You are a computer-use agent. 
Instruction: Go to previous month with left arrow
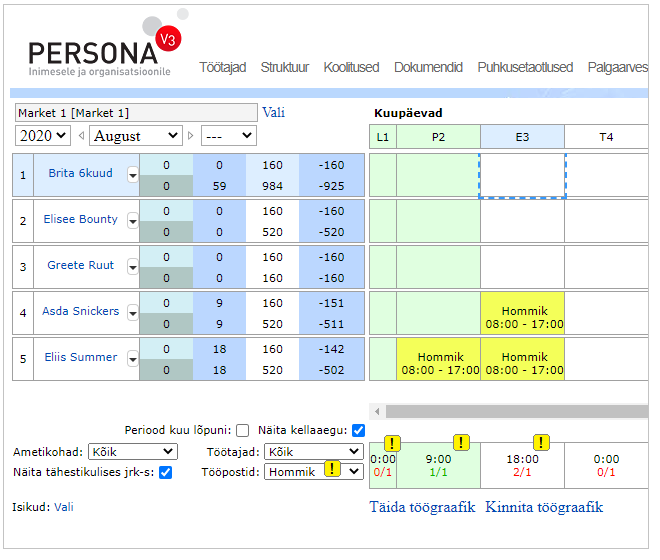(x=81, y=136)
